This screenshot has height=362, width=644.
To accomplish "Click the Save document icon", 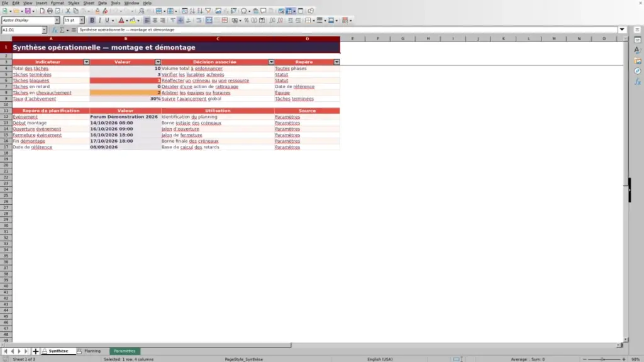I will (28, 11).
